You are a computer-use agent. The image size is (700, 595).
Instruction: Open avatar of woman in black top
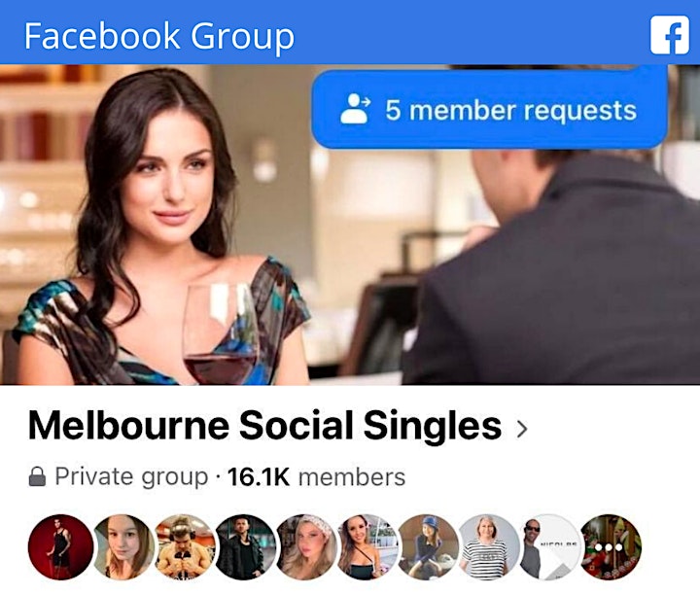pyautogui.click(x=367, y=546)
